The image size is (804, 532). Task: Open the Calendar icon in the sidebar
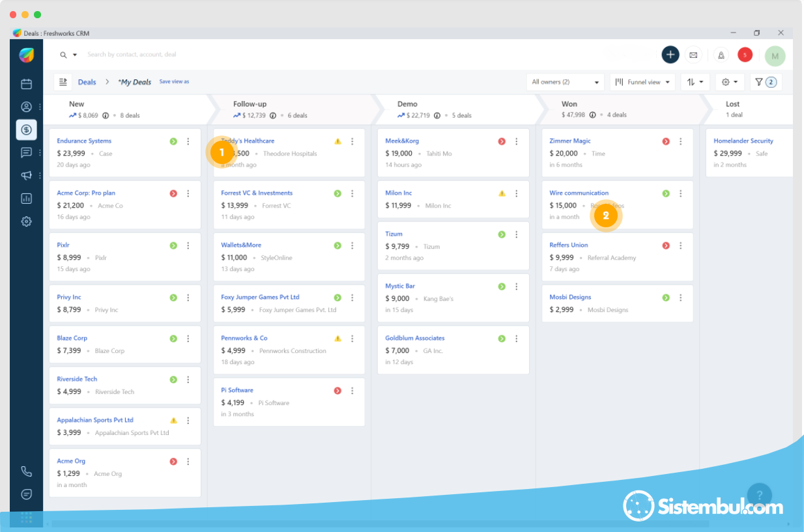[x=26, y=84]
